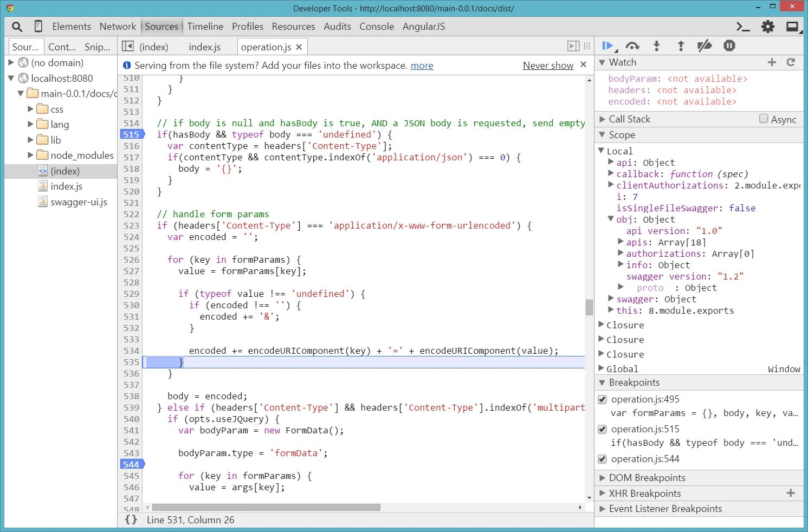Pretty print the source file
The image size is (808, 532).
coord(131,520)
